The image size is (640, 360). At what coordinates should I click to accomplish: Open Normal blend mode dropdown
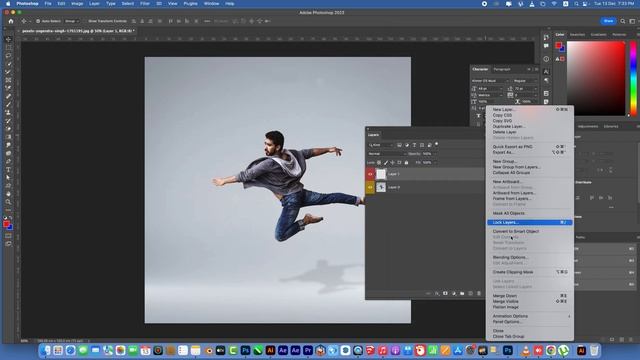(386, 154)
